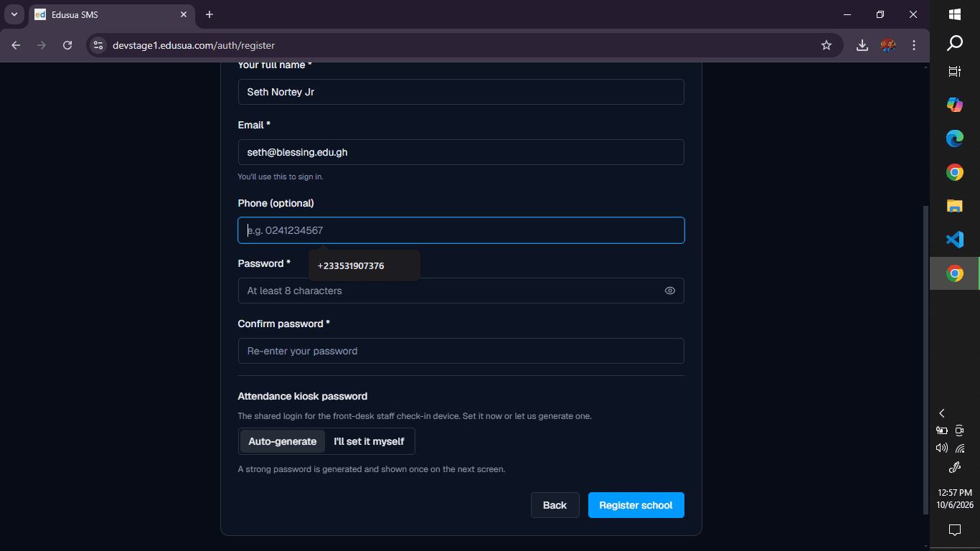The width and height of the screenshot is (980, 551).
Task: Open the notification center icon
Action: pos(955,530)
